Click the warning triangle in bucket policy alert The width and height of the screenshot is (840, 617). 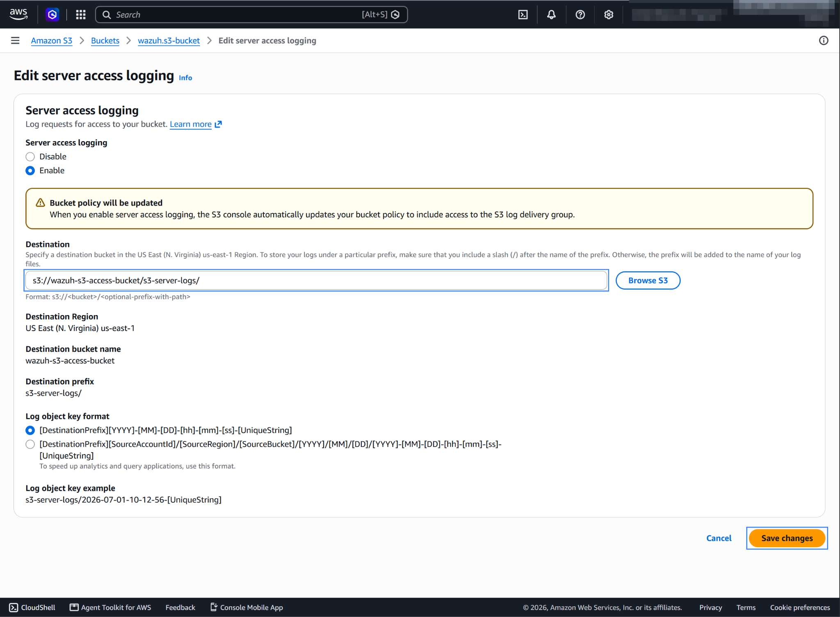tap(41, 203)
